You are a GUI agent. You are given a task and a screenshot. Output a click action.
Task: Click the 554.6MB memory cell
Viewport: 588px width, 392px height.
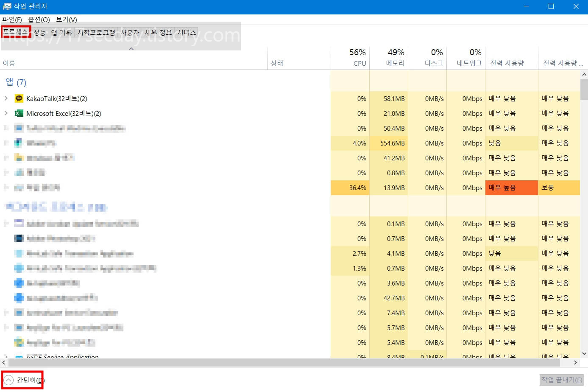389,143
